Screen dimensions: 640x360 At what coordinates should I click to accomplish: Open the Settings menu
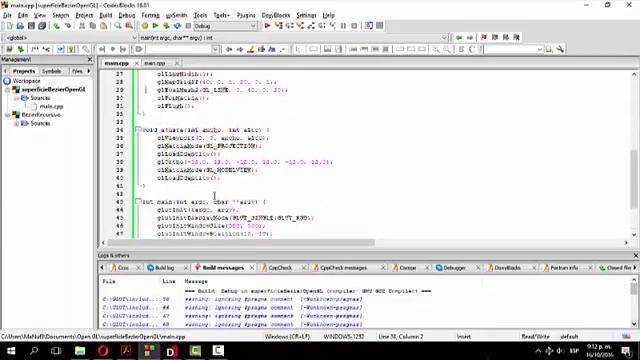[306, 15]
